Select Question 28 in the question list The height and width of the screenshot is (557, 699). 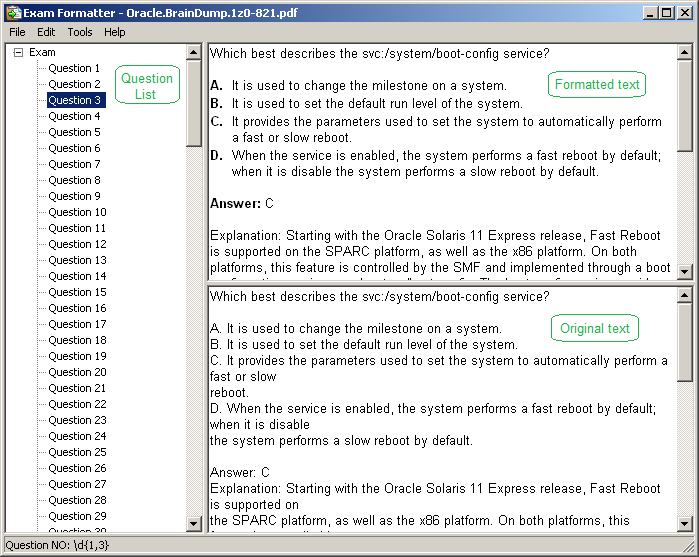click(x=77, y=500)
